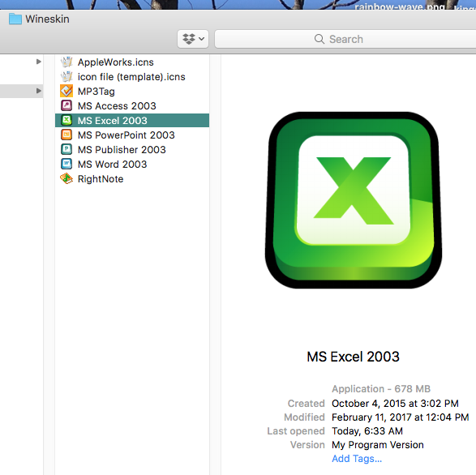Click the Add Tags… link
476x475 pixels.
point(357,458)
